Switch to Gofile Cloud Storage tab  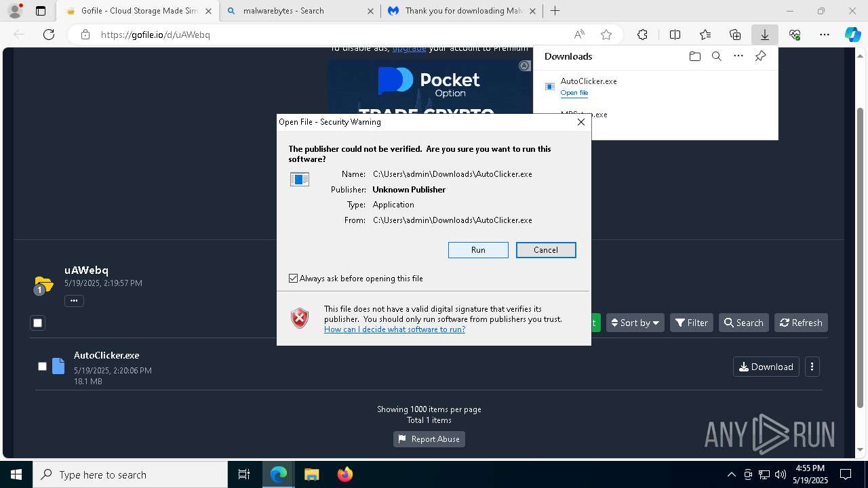138,11
